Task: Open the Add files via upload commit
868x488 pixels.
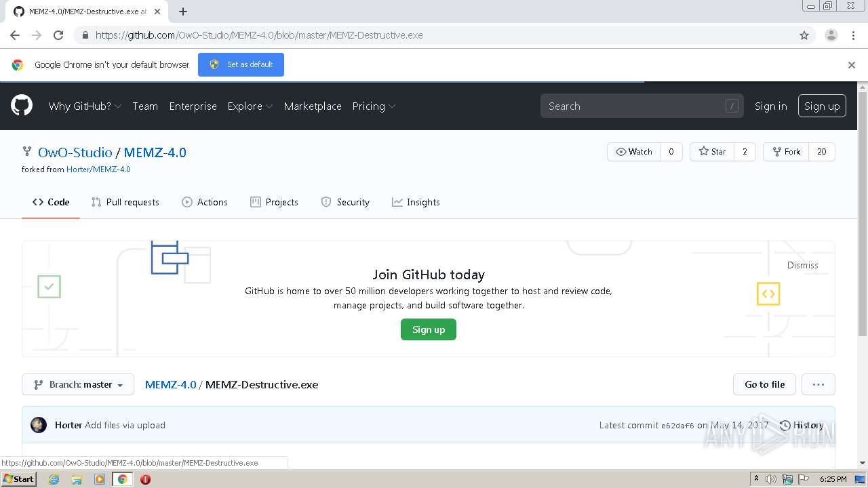Action: click(125, 425)
